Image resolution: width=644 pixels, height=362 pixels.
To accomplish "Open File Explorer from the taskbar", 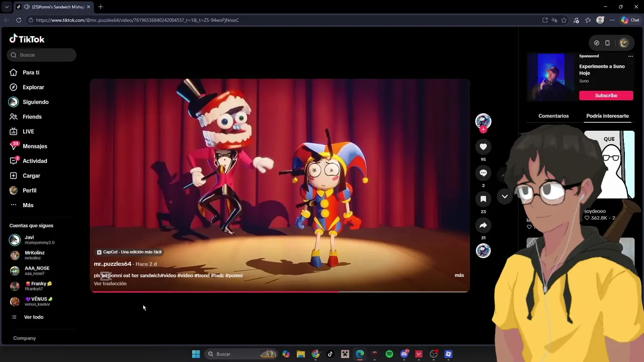I will [x=301, y=354].
